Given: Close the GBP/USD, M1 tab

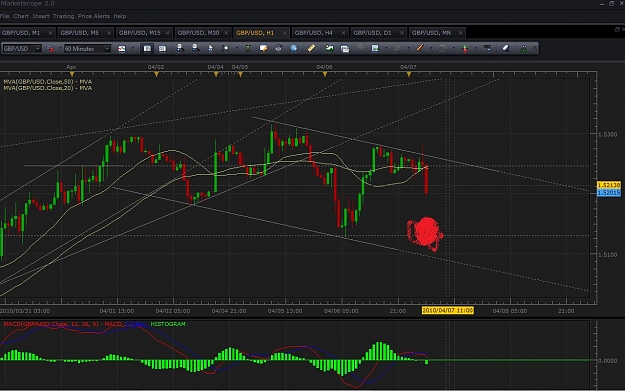Looking at the screenshot, I should [x=50, y=33].
